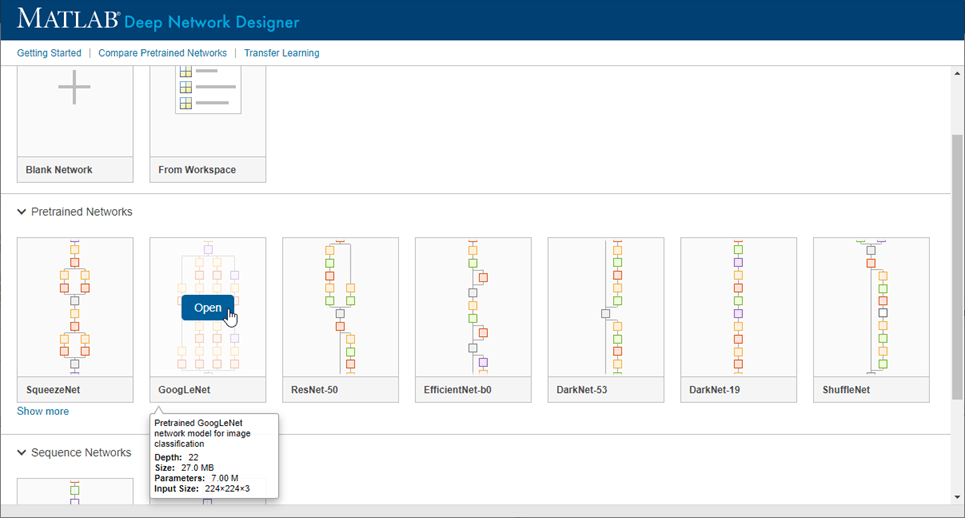
Task: Select the ResNet-50 network diagram
Action: (x=340, y=306)
